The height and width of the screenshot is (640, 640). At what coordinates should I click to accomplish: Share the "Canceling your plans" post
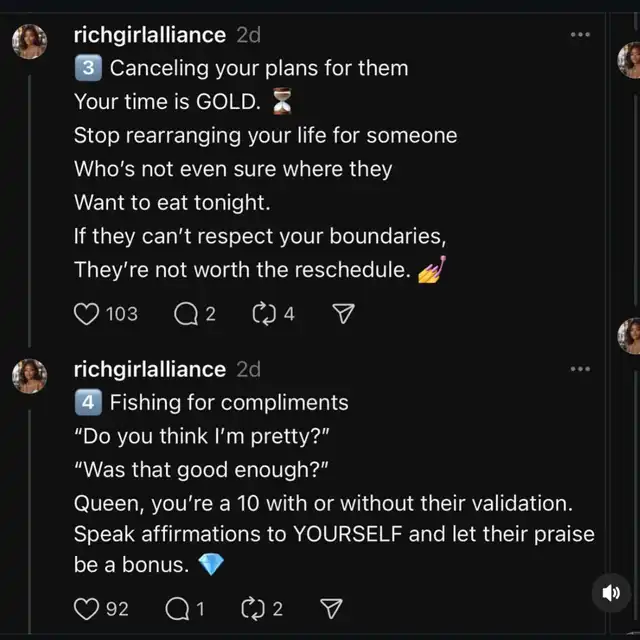tap(343, 314)
